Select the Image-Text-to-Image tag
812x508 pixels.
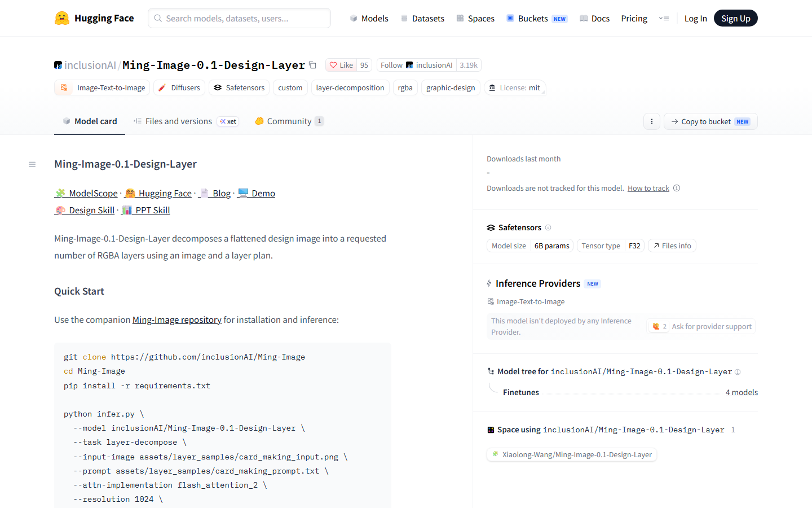[103, 87]
